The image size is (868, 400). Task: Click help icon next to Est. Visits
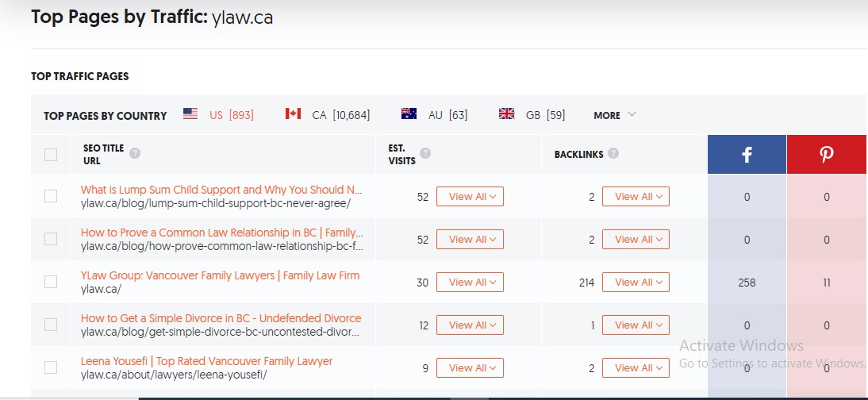tap(425, 153)
